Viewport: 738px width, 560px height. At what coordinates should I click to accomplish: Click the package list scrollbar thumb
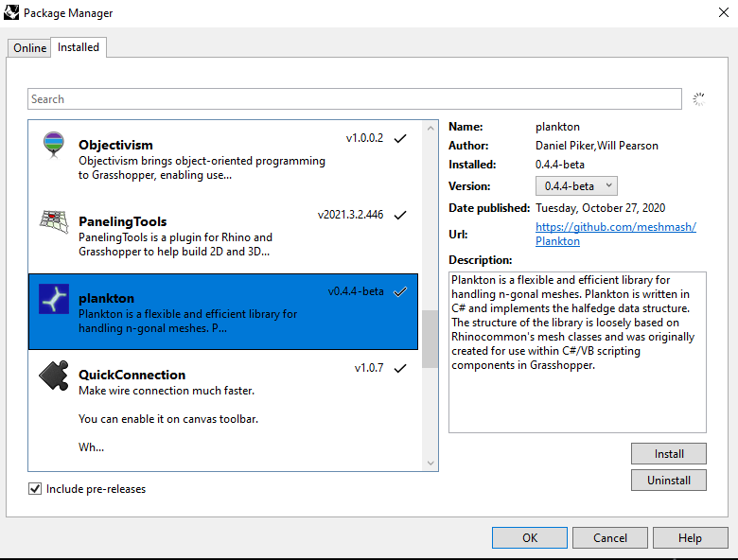tap(430, 339)
